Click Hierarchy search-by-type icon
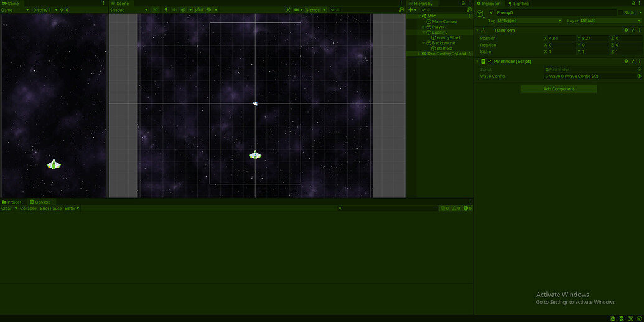644x322 pixels. pyautogui.click(x=469, y=10)
